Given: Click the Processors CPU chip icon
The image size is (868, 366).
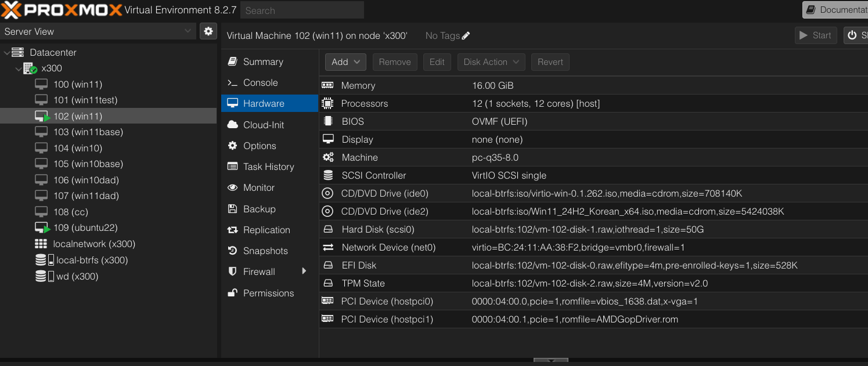Looking at the screenshot, I should (327, 103).
